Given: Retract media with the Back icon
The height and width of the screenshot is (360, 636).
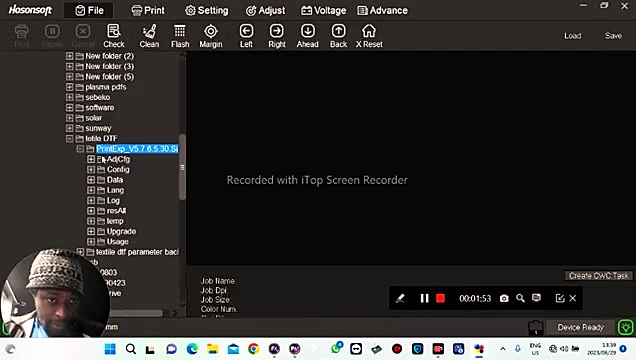Looking at the screenshot, I should (x=338, y=36).
